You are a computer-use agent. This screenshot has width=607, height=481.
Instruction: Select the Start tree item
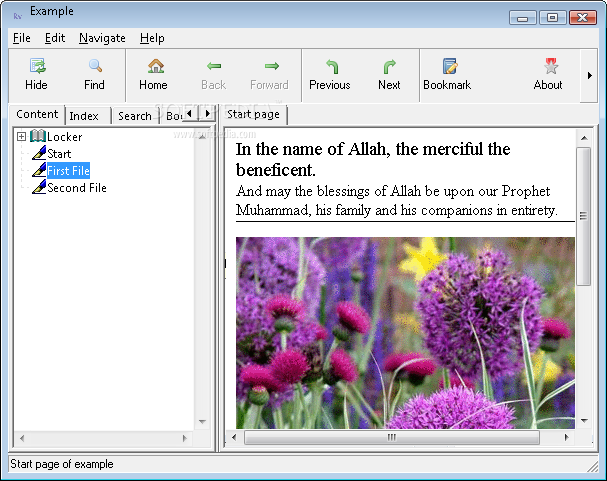59,154
